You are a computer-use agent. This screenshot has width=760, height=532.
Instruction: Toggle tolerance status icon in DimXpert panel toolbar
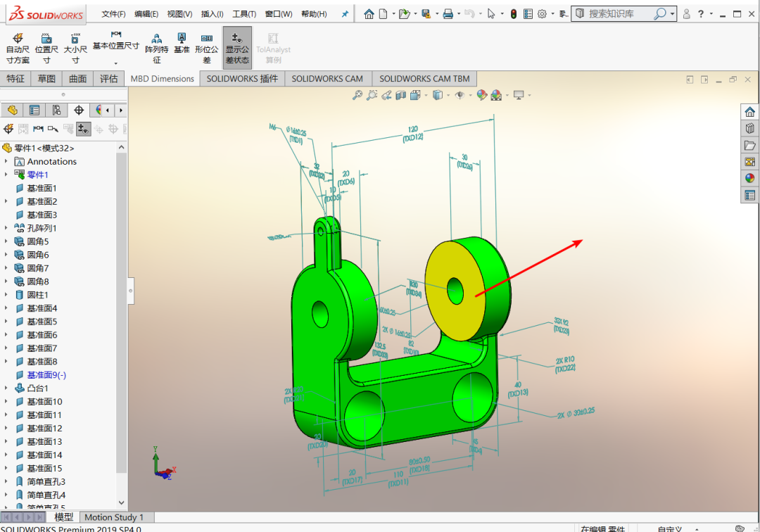83,129
